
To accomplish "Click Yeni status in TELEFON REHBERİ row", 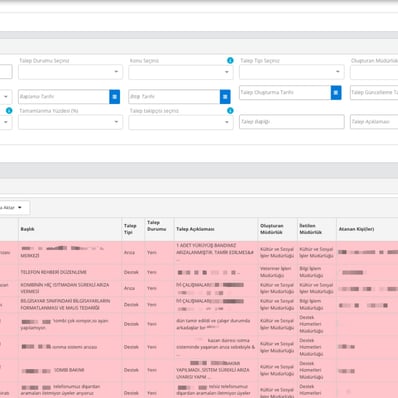I will point(152,272).
